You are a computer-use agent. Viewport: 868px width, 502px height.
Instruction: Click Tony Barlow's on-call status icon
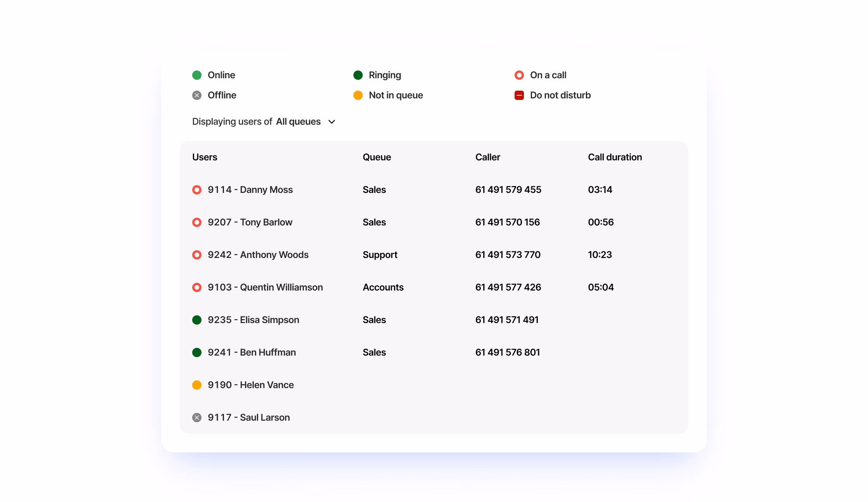pyautogui.click(x=197, y=222)
